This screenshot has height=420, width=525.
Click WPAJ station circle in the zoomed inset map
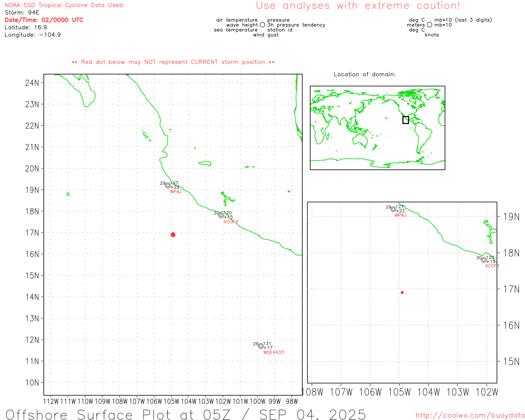pos(393,209)
